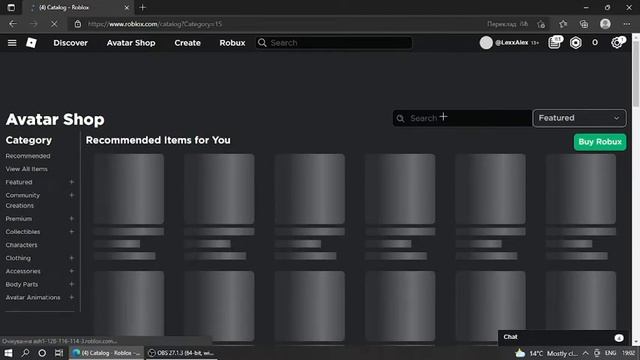This screenshot has height=360, width=640.
Task: Open the Characters category
Action: [21, 245]
